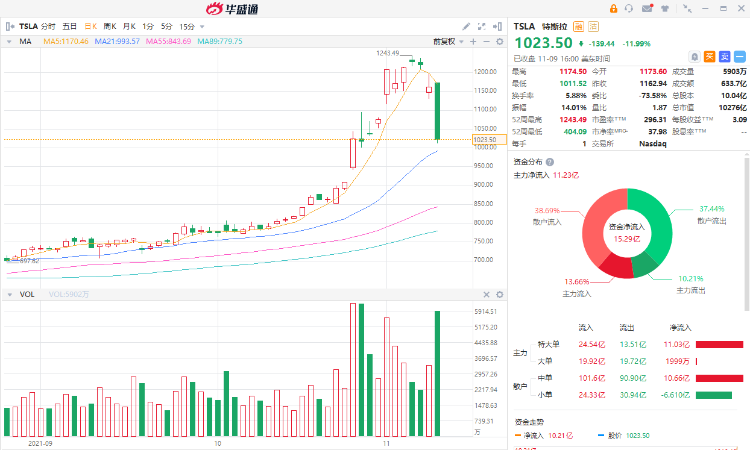Click the 1243.49 high price marker
750x450 pixels.
click(x=387, y=53)
